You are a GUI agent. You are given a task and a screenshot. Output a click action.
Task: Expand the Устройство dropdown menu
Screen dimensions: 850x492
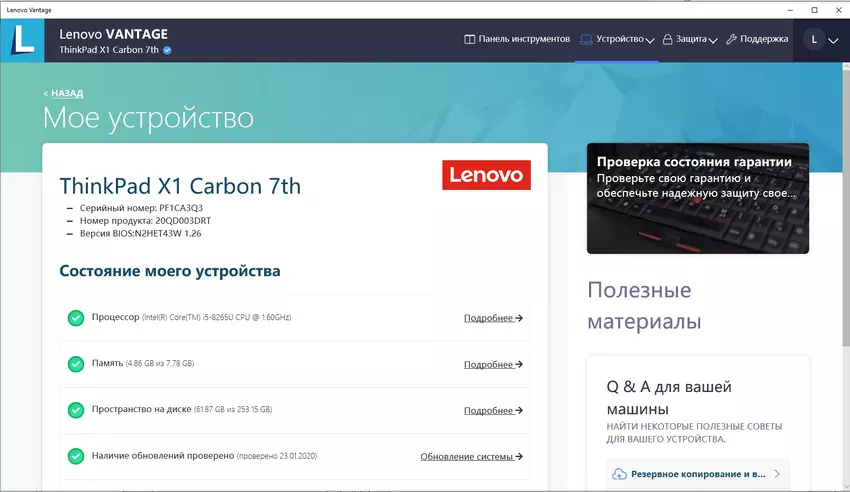[x=617, y=40]
